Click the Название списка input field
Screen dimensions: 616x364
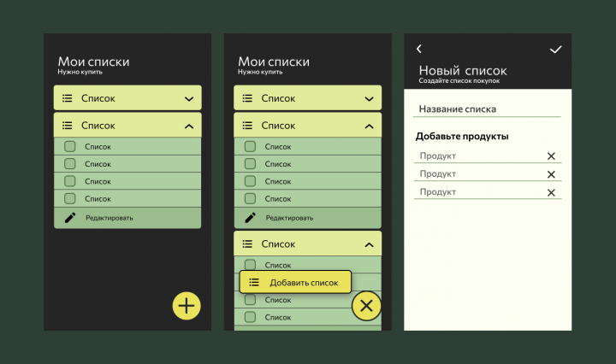click(487, 109)
